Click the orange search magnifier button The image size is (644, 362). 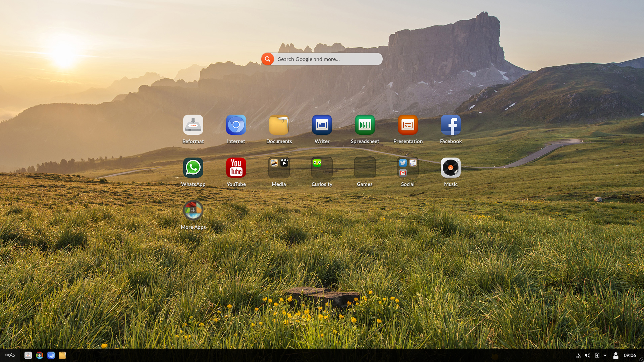[x=268, y=59]
